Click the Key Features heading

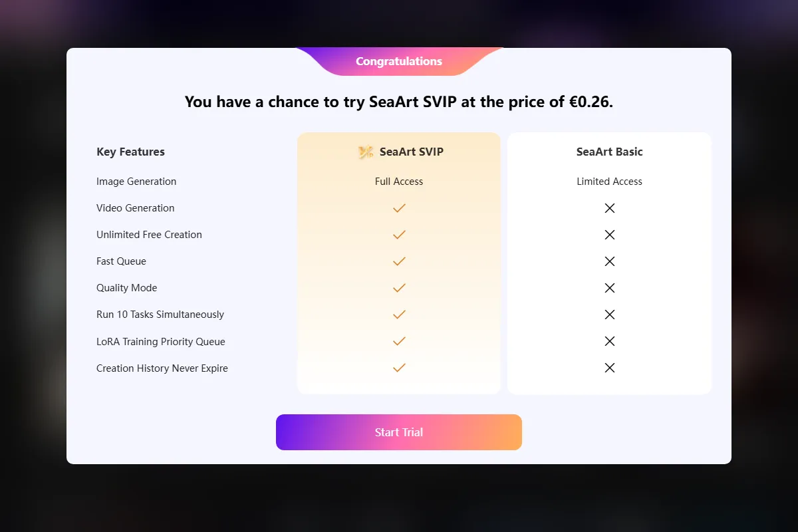point(130,152)
